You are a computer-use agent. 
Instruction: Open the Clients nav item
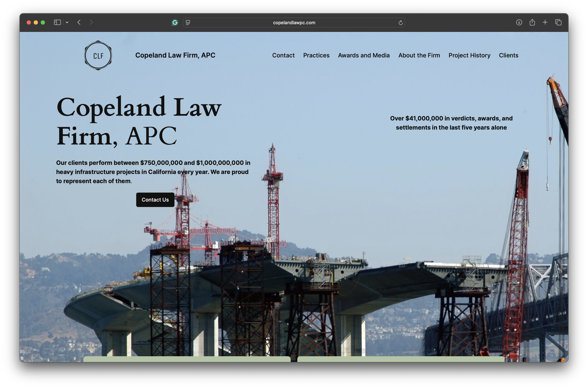pos(508,55)
